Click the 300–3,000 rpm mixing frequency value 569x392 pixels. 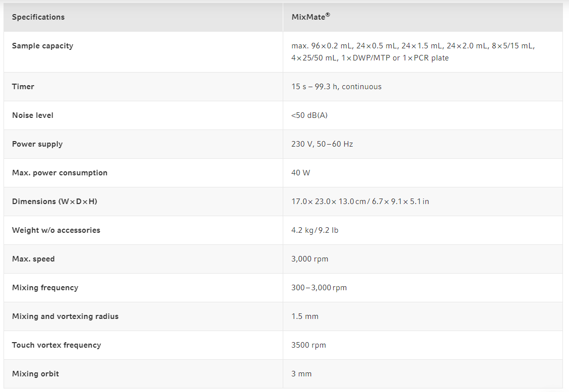click(319, 288)
